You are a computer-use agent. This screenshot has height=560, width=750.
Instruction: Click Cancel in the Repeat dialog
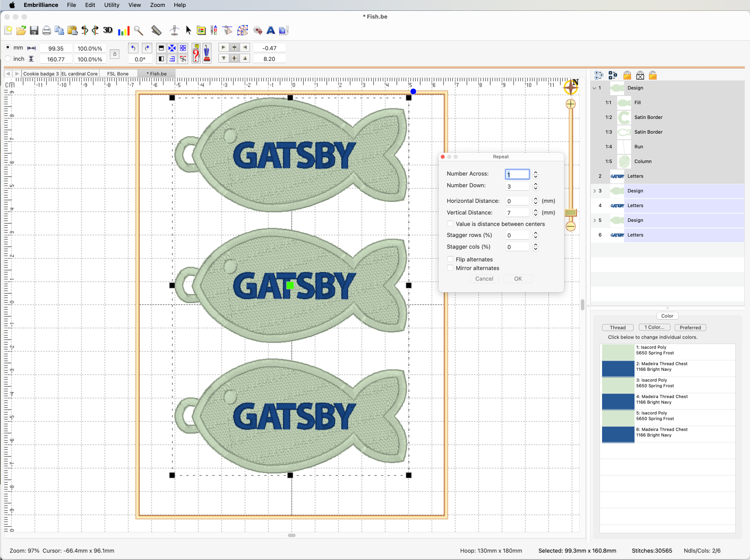(484, 279)
